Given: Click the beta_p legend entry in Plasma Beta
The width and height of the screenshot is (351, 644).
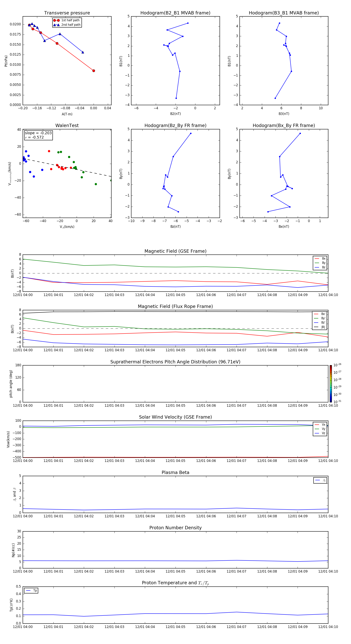Looking at the screenshot, I should 320,480.
